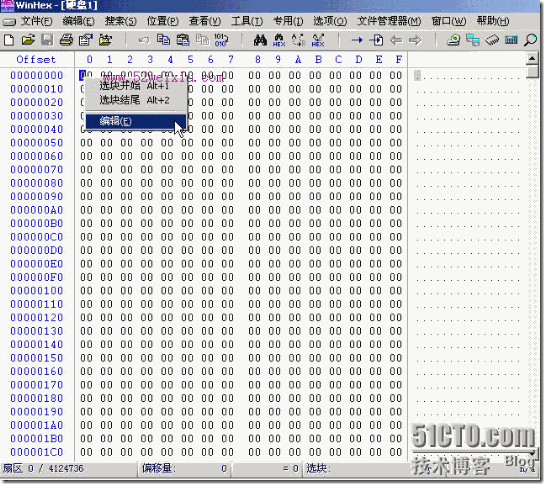Open the 工具(T) menu
Image resolution: width=544 pixels, height=484 pixels.
tap(247, 21)
